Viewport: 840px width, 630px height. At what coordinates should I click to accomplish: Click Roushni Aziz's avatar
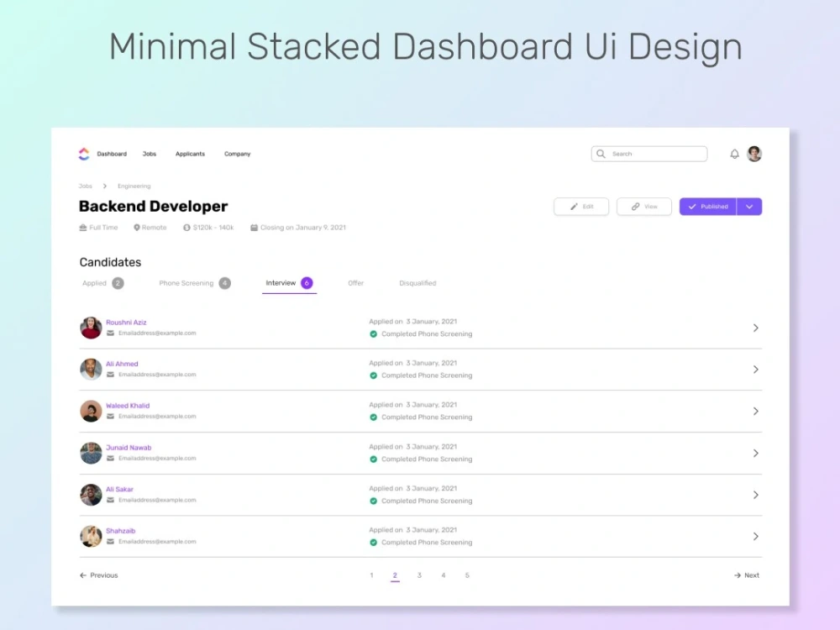pos(91,328)
